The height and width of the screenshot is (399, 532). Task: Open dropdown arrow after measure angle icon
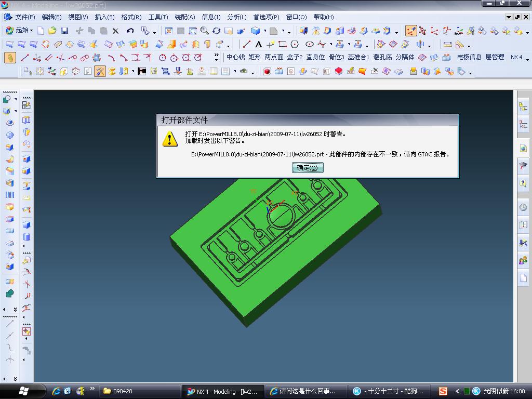coord(469,46)
